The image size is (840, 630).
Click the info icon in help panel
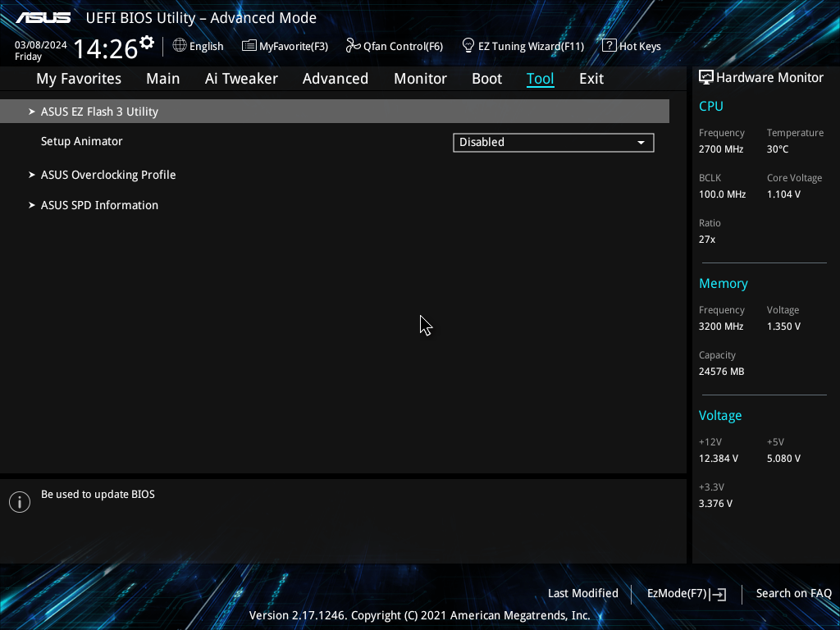(x=20, y=502)
